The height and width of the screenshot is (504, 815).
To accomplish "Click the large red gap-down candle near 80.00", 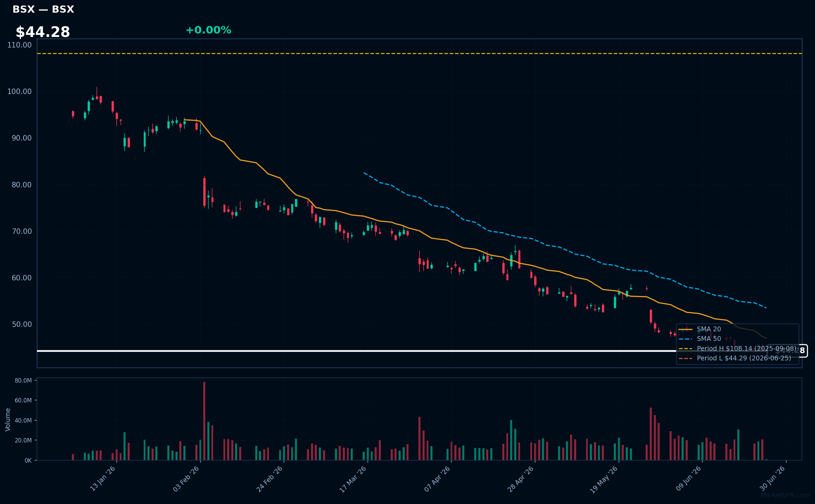I will coord(204,192).
